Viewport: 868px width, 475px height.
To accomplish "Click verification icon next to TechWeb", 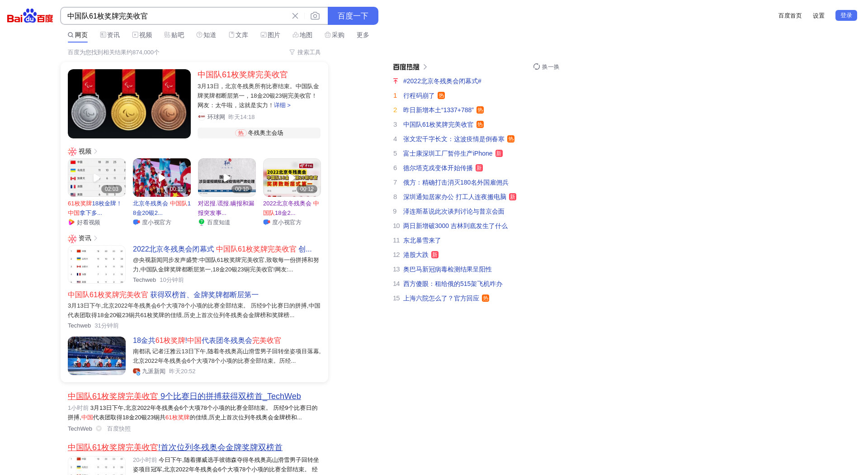I will pos(99,428).
